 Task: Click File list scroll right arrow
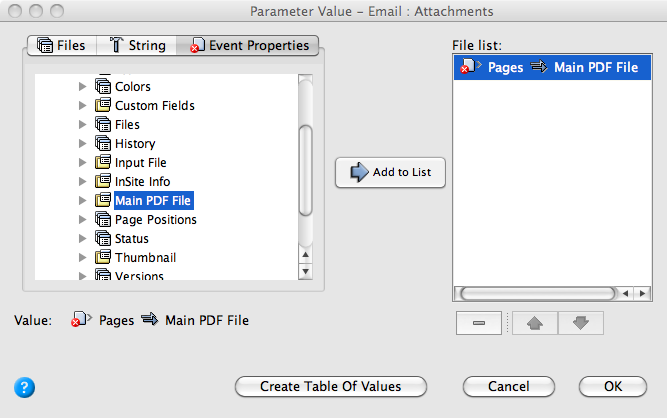point(642,293)
